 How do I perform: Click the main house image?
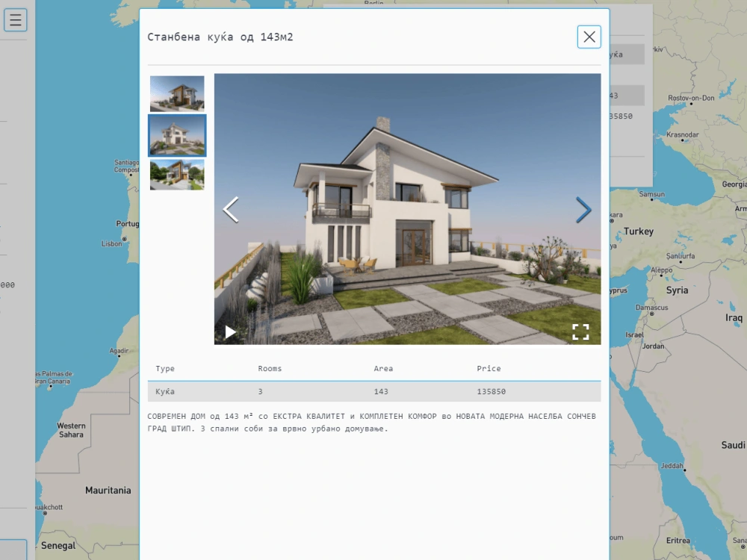point(407,208)
